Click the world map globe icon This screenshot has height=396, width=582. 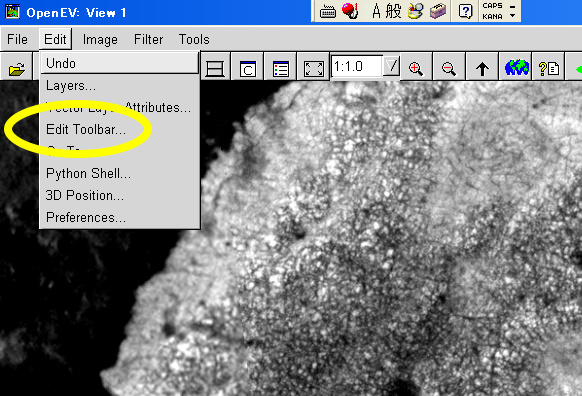pyautogui.click(x=516, y=68)
